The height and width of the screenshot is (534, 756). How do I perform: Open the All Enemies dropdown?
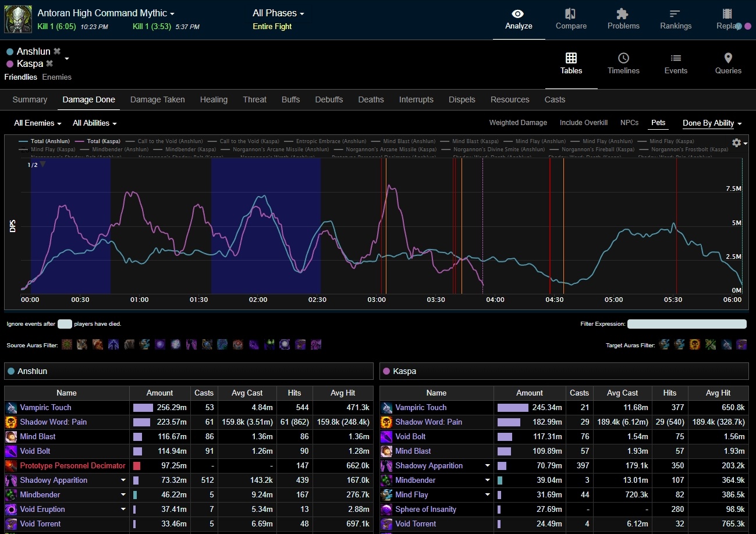[38, 123]
